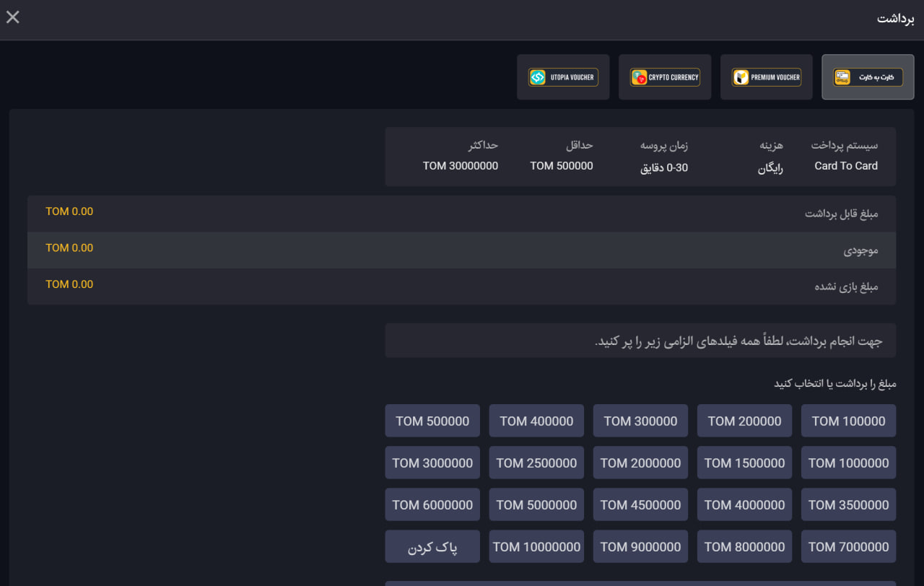Screen dimensions: 924x586
Task: Pick the TOM 4500000 preset
Action: click(640, 504)
